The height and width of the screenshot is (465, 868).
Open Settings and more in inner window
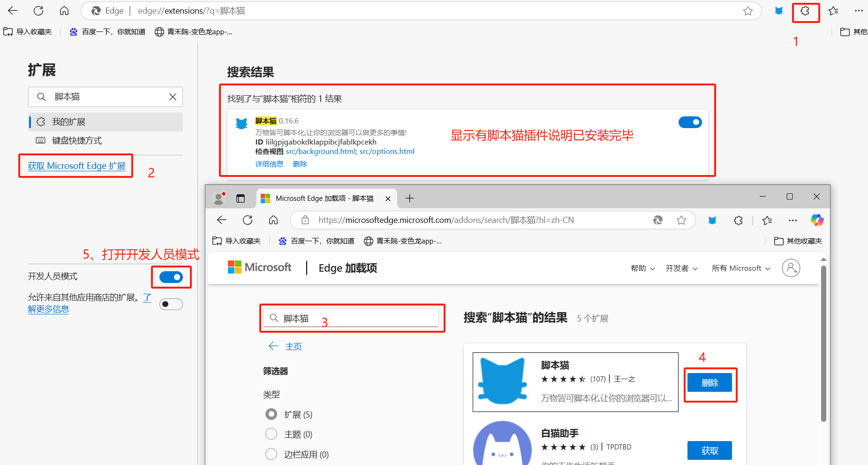[793, 220]
